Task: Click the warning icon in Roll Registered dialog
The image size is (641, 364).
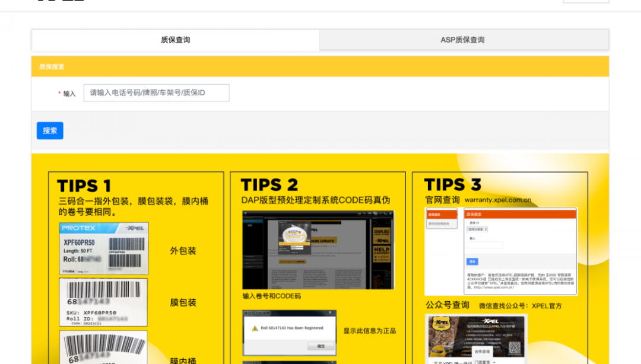Action: [255, 328]
